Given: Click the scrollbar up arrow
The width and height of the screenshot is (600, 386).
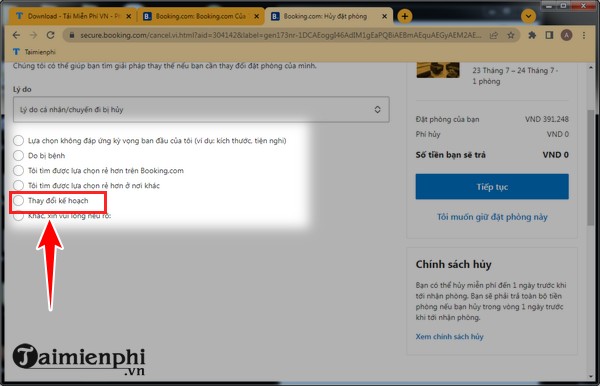Looking at the screenshot, I should pos(591,67).
